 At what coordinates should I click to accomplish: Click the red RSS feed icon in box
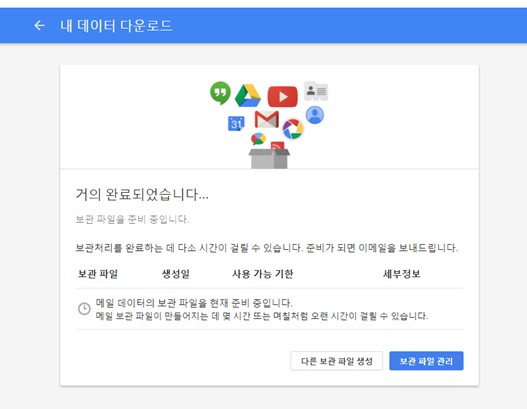(x=278, y=146)
